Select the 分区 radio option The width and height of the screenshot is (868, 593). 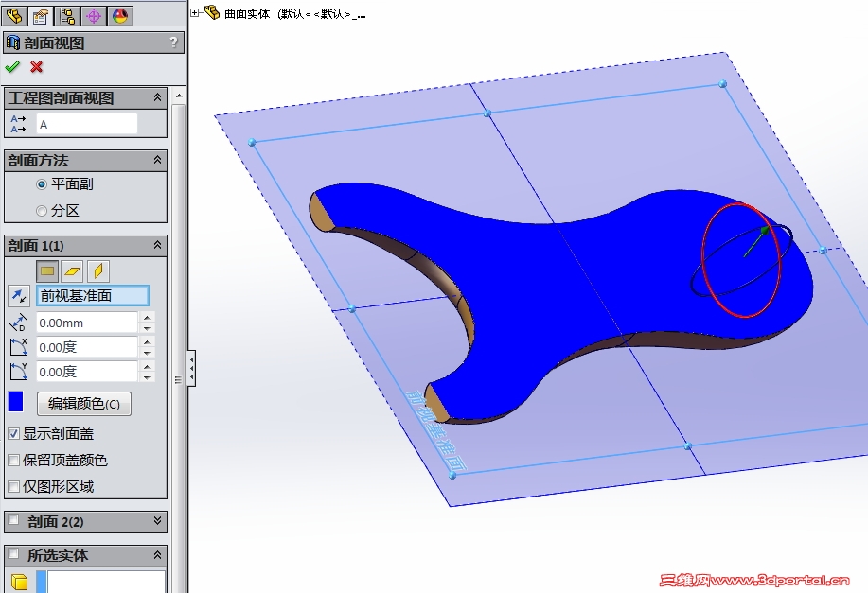coord(41,211)
